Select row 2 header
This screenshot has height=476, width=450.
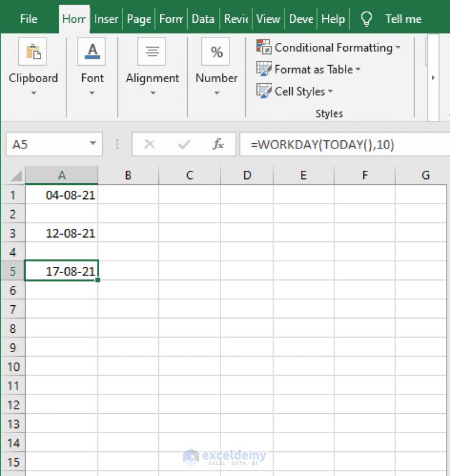[13, 214]
